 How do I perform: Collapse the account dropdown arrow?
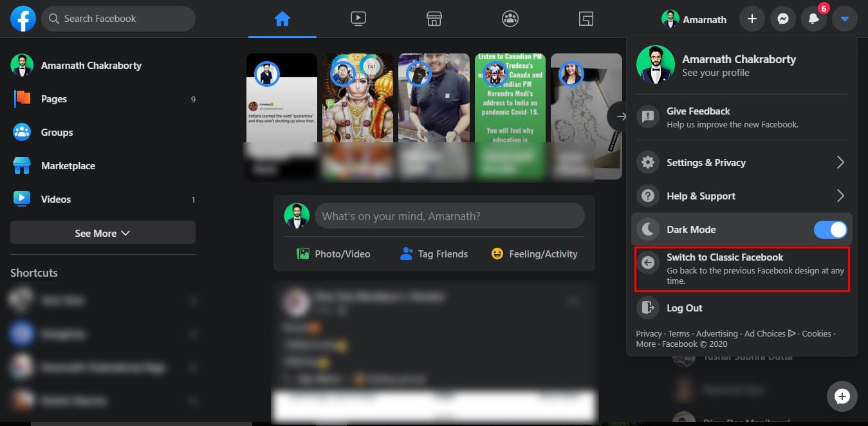(x=845, y=19)
